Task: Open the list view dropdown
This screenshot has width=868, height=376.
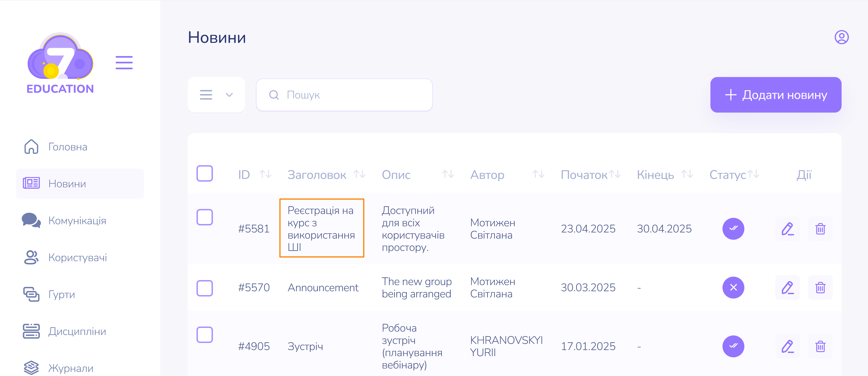Action: click(x=216, y=95)
